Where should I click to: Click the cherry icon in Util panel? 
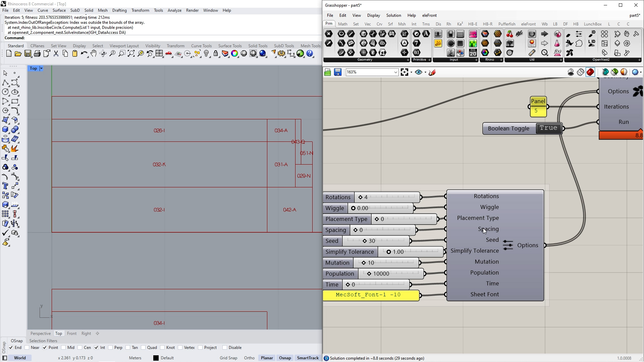click(x=509, y=34)
